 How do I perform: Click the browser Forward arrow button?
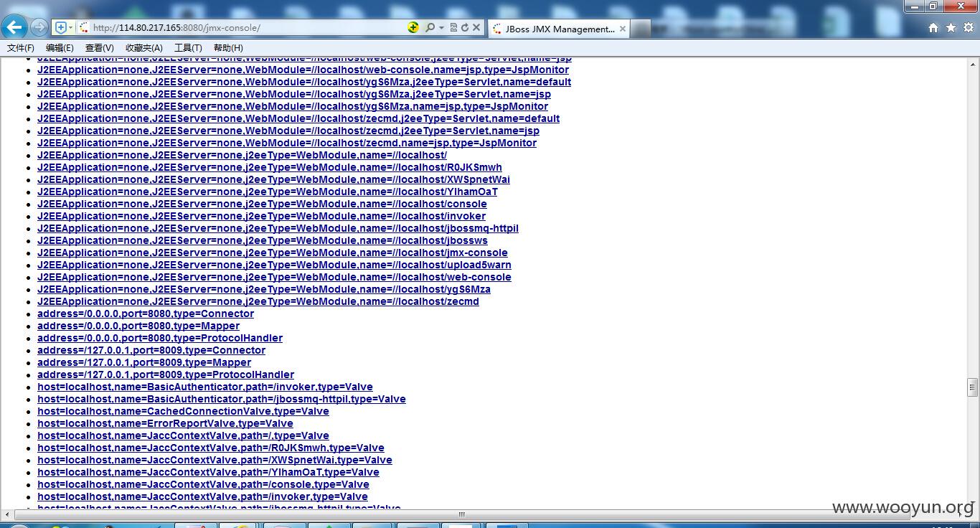tap(39, 27)
